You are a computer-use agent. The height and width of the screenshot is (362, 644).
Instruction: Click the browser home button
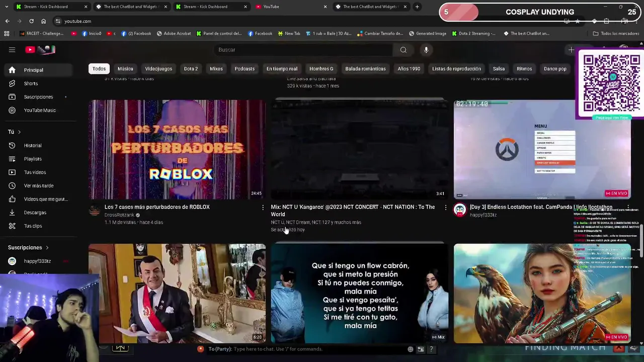(x=43, y=21)
